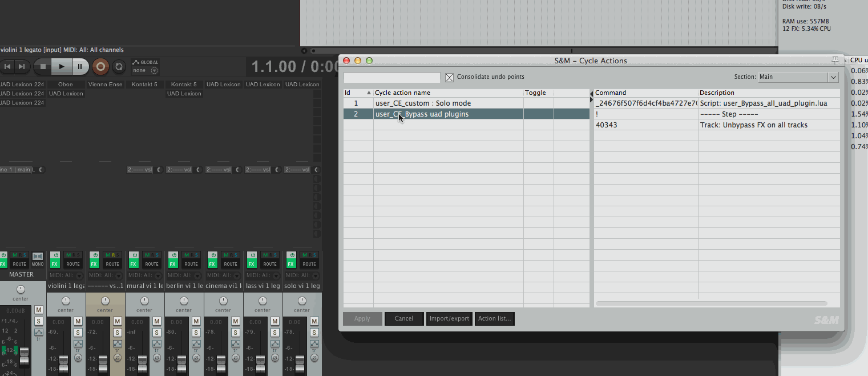The height and width of the screenshot is (376, 868).
Task: Open envelope icon on cinema vi1 track
Action: 235,343
